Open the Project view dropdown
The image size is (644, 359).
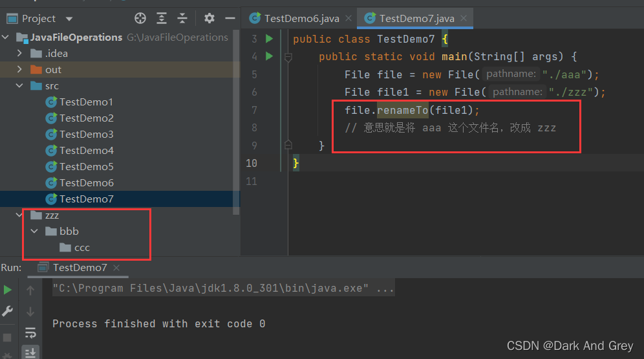click(x=69, y=19)
